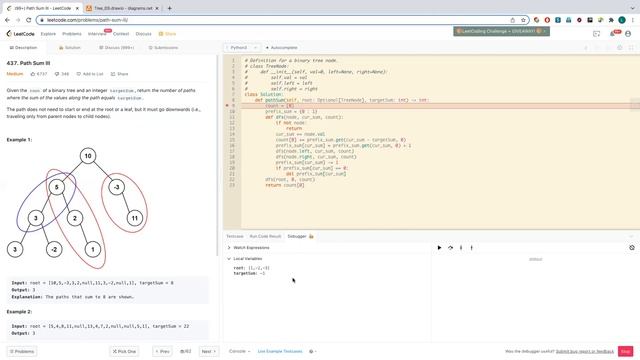Toggle the Autocomplete option
This screenshot has height=360, width=640.
pos(282,48)
